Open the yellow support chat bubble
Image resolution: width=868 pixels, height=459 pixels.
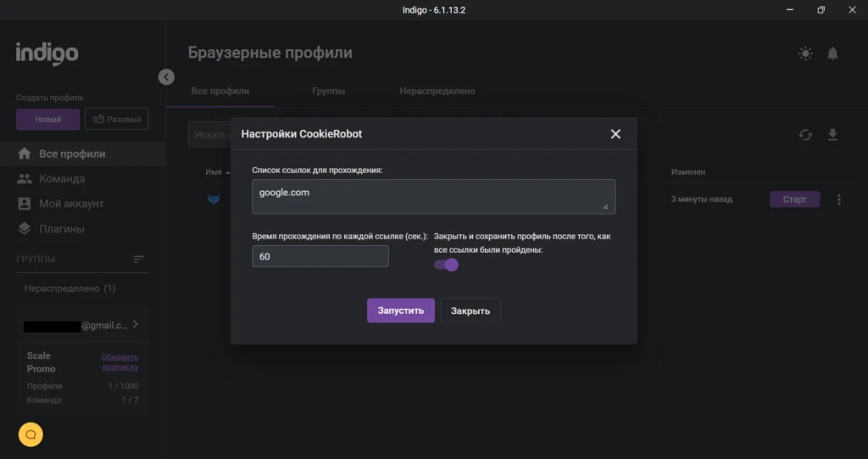pos(31,434)
